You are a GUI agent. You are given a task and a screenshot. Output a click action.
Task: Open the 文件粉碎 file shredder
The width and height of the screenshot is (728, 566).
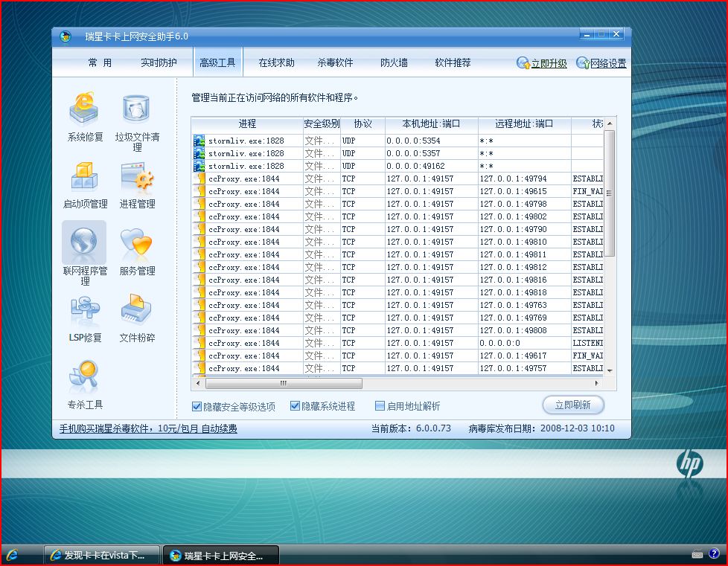click(x=137, y=318)
